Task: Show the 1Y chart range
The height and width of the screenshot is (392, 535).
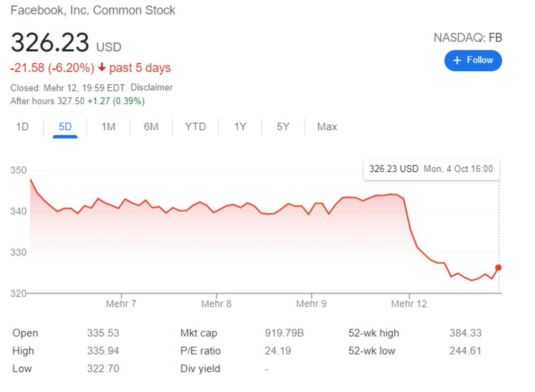Action: pos(240,127)
